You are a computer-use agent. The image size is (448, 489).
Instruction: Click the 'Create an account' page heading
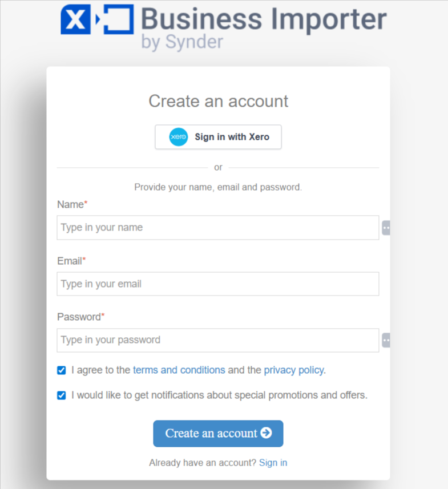coord(218,102)
